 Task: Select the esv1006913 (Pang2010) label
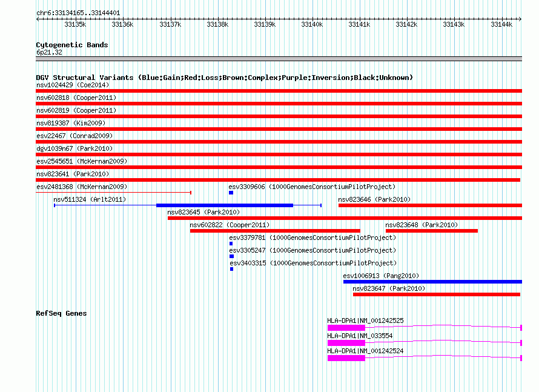pyautogui.click(x=381, y=276)
